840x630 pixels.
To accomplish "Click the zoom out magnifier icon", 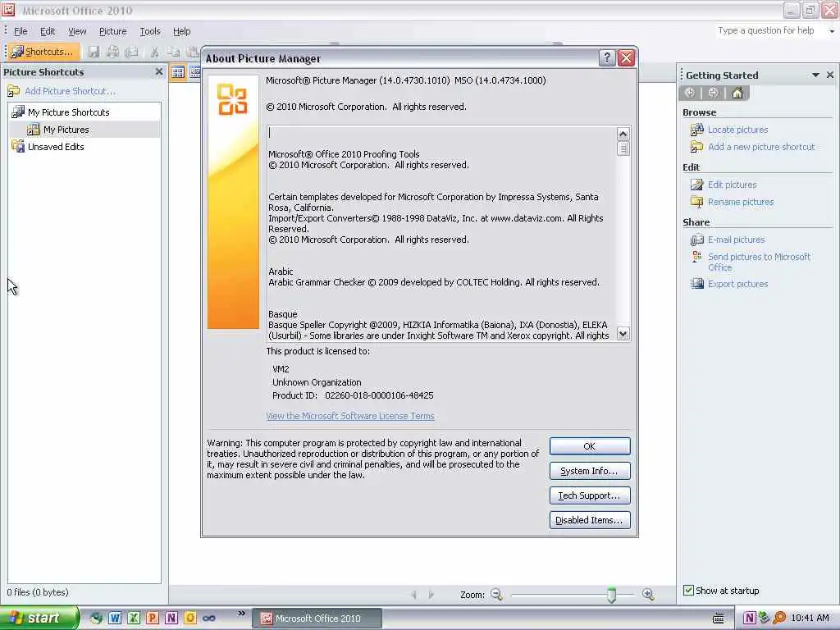I will [x=496, y=594].
